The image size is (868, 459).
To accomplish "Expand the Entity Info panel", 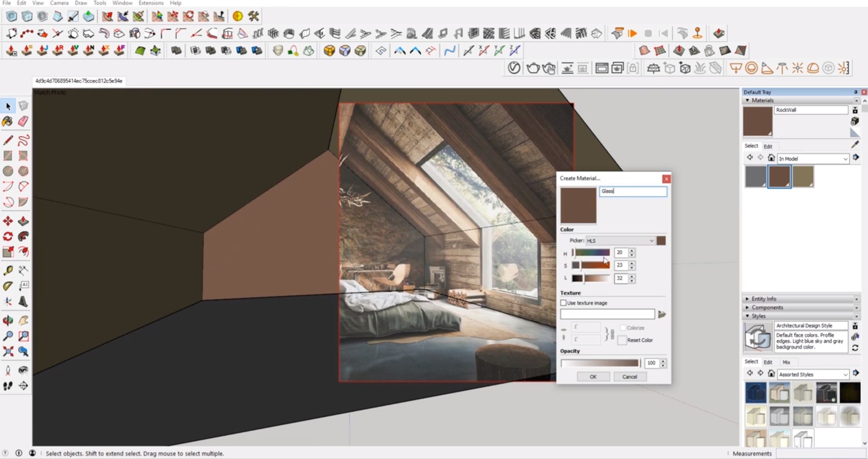I will click(747, 299).
